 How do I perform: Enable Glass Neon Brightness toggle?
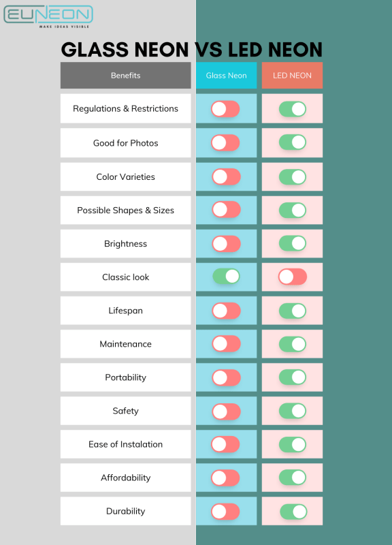tap(226, 244)
